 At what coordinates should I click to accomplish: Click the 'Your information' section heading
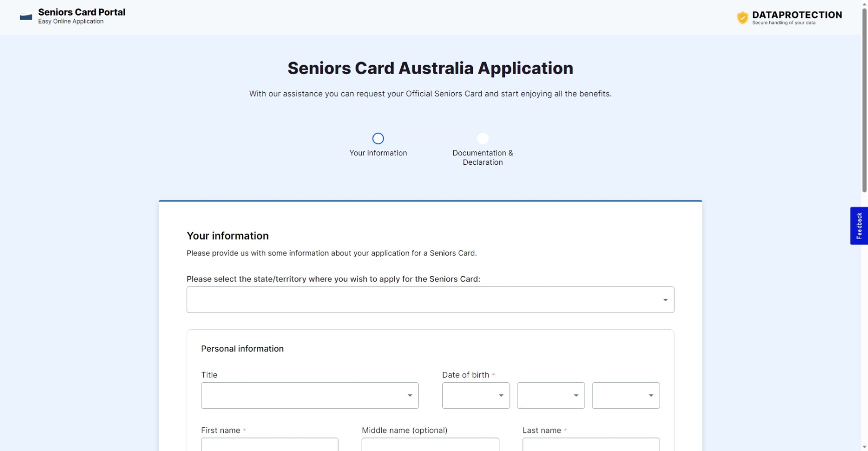[x=227, y=236]
